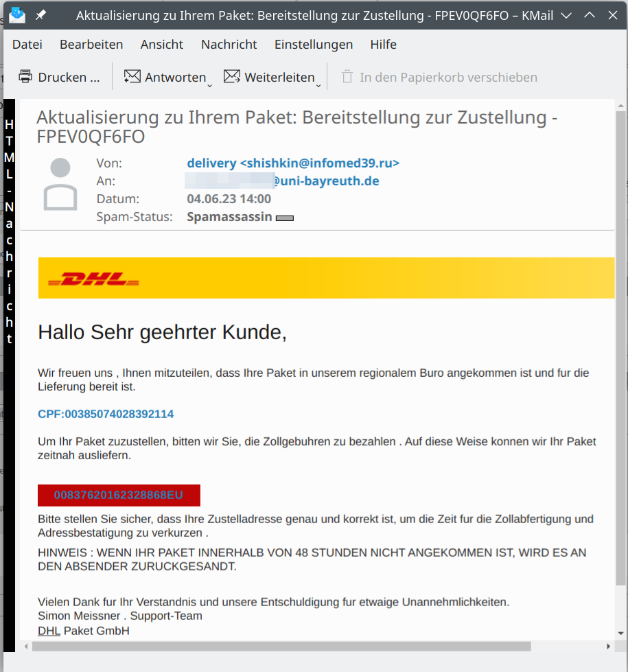The height and width of the screenshot is (672, 628).
Task: Click the KMail app icon in title bar
Action: click(x=17, y=15)
